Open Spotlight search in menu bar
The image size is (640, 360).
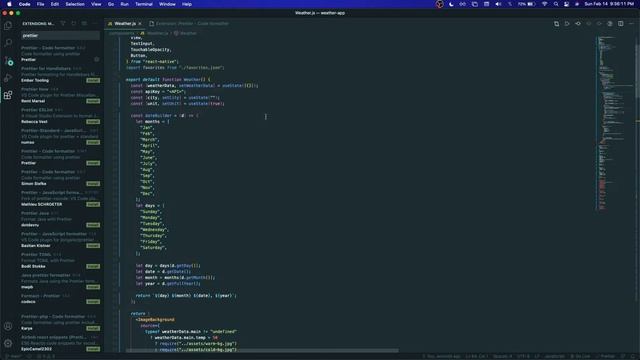556,4
